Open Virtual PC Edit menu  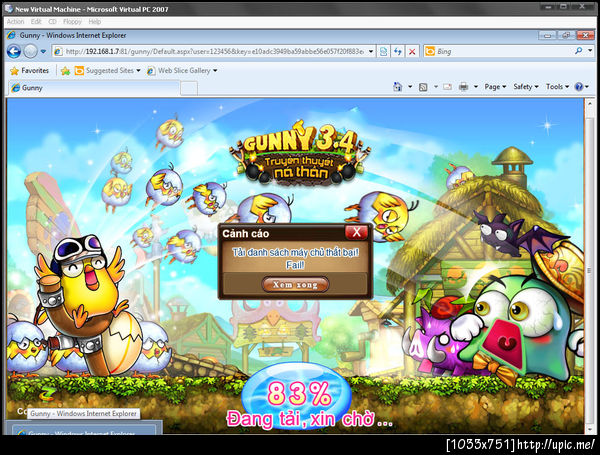click(36, 22)
